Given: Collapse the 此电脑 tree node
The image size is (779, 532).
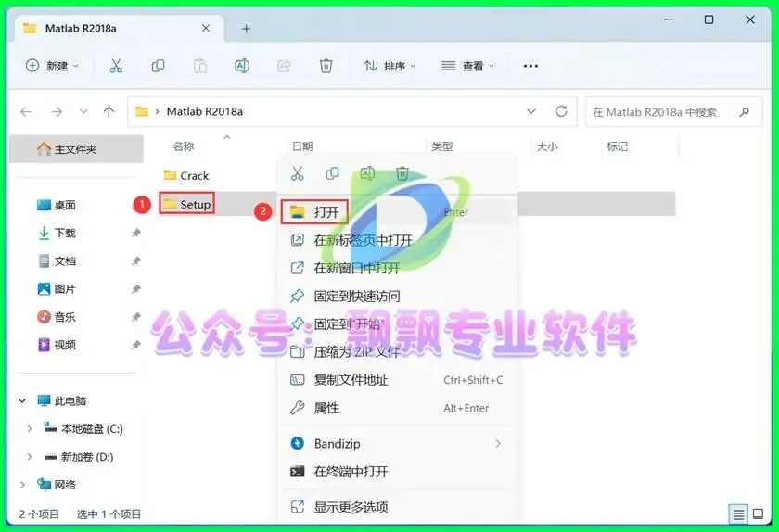Looking at the screenshot, I should click(22, 400).
